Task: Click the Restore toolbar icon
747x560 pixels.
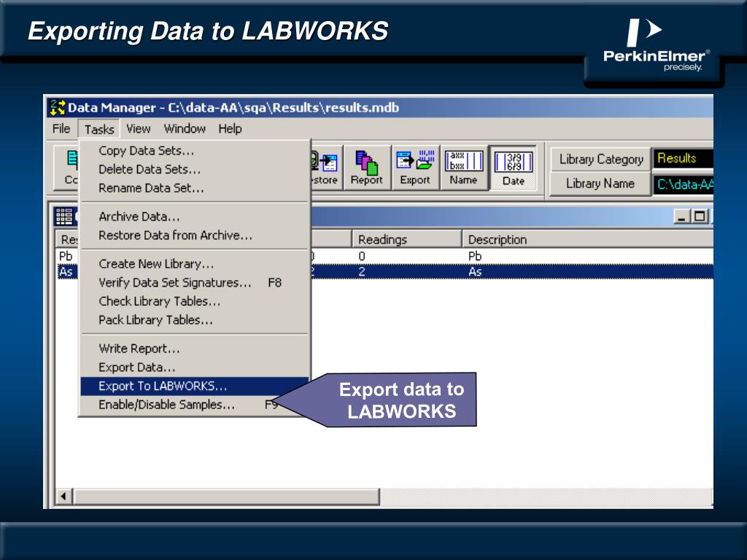Action: pyautogui.click(x=326, y=168)
